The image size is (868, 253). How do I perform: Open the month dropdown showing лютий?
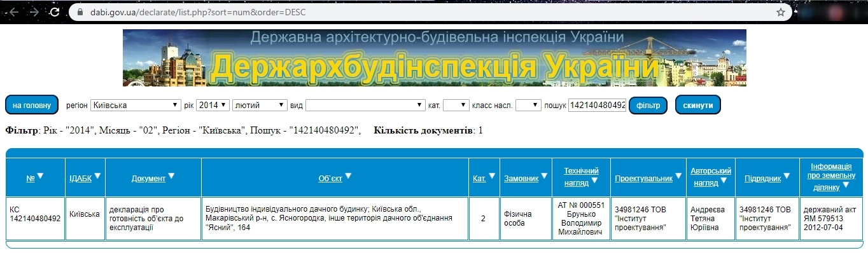[x=260, y=105]
